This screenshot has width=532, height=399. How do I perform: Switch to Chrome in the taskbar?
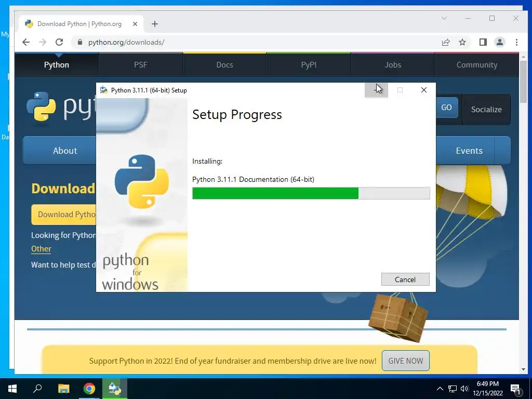pyautogui.click(x=89, y=389)
